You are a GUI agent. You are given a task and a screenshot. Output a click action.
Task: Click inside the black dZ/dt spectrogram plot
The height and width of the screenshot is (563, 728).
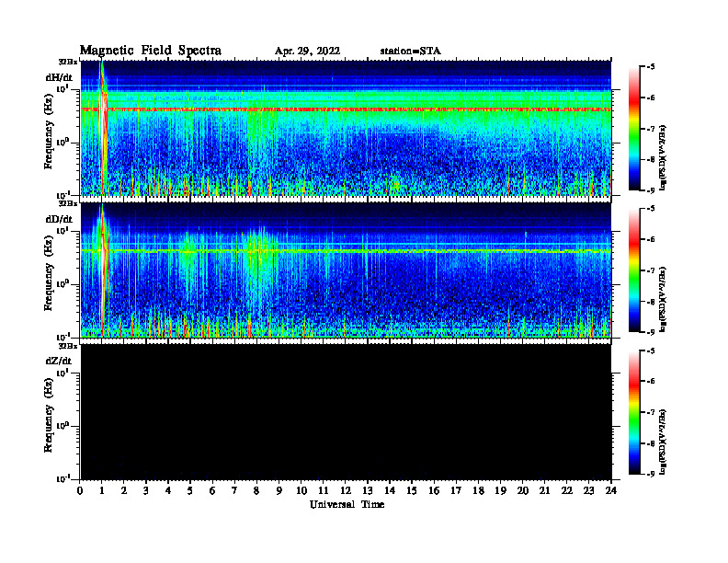[346, 412]
